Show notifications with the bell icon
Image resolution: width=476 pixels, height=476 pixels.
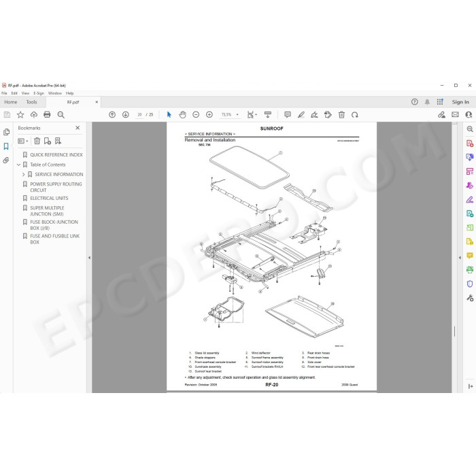tap(427, 102)
